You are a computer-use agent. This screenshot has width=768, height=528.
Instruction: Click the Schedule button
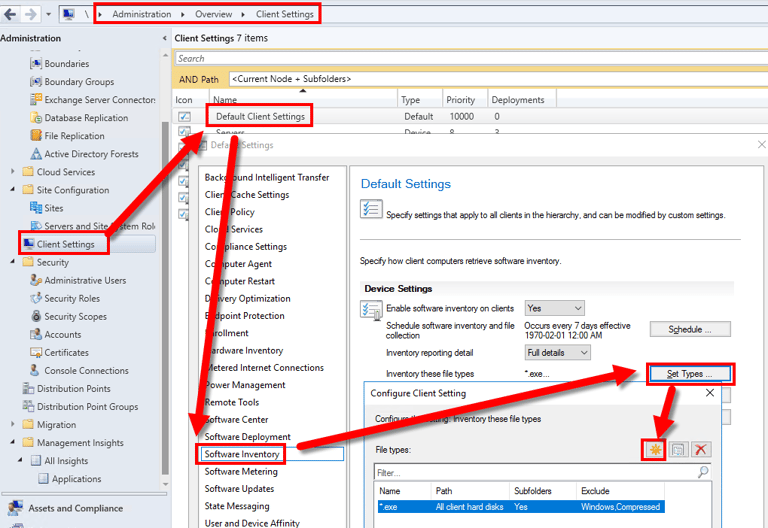[690, 330]
